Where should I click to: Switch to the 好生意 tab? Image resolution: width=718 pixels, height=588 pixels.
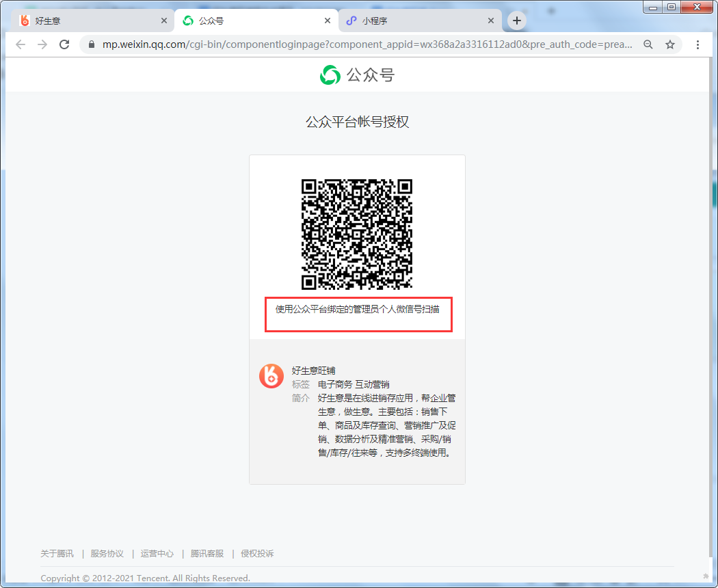[92, 21]
